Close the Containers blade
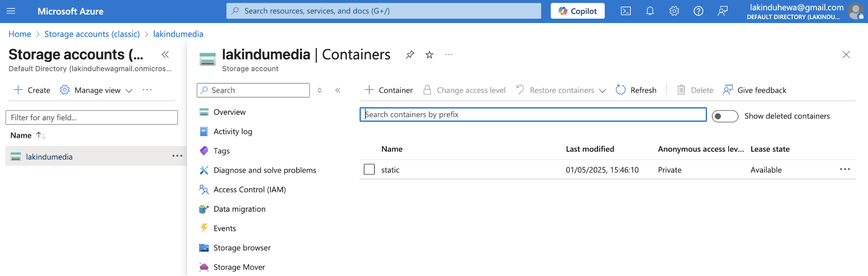Image resolution: width=868 pixels, height=276 pixels. (x=846, y=55)
